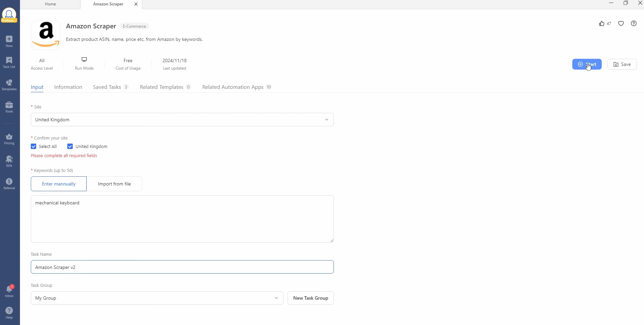The image size is (644, 325).
Task: Click the Run Mode monitor icon
Action: 84,59
